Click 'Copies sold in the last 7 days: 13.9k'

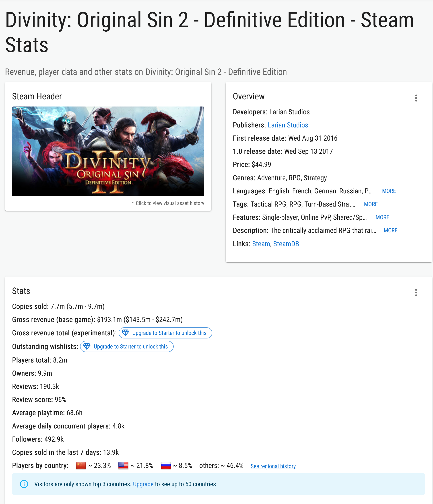point(66,452)
